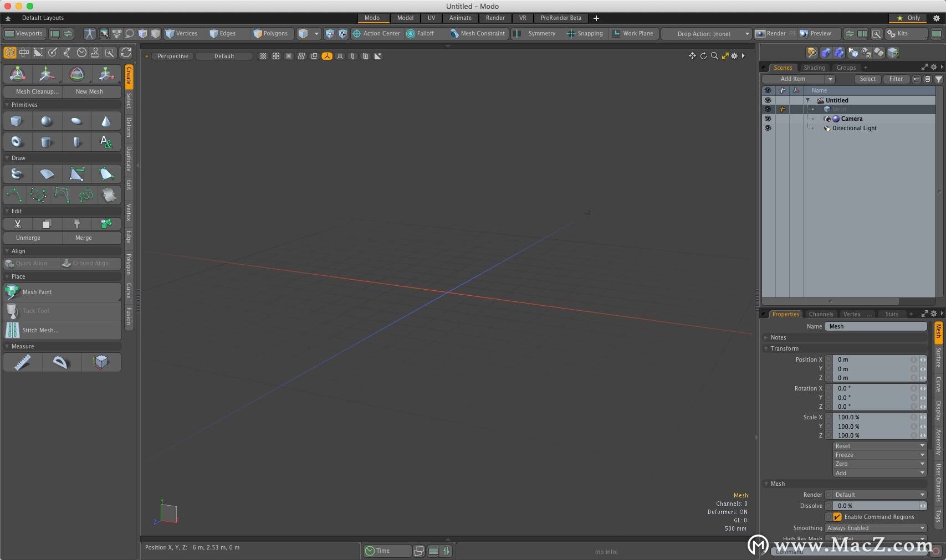Screen dimensions: 946x560
Task: Open the Reset transform dropdown
Action: coord(879,446)
